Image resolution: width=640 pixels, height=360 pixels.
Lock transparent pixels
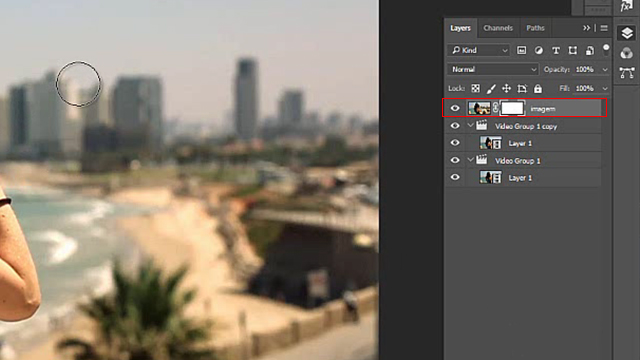[x=476, y=89]
